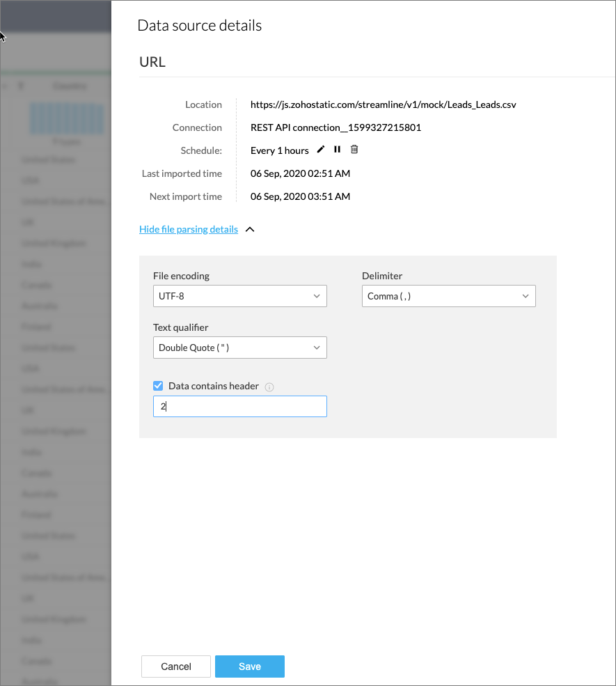Click the Next import time value
Image resolution: width=616 pixels, height=686 pixels.
pos(301,196)
